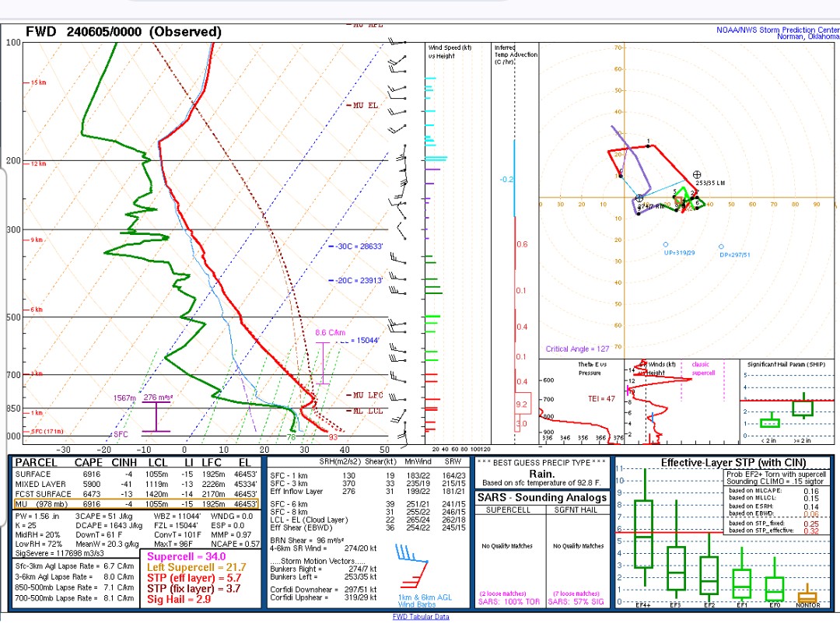840x641 pixels.
Task: Click the SFC - 8 km shear row
Action: pos(368,512)
